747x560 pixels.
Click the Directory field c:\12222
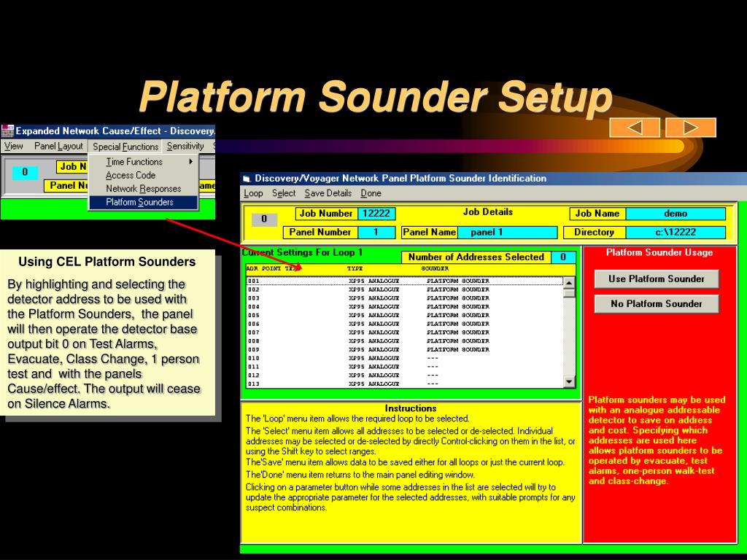676,233
